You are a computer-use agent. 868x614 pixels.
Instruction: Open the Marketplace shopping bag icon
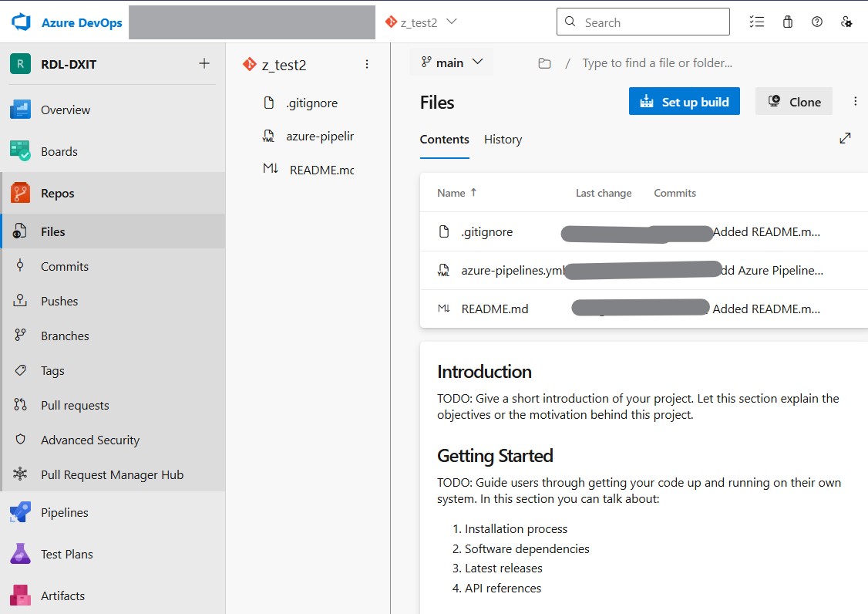coord(788,22)
